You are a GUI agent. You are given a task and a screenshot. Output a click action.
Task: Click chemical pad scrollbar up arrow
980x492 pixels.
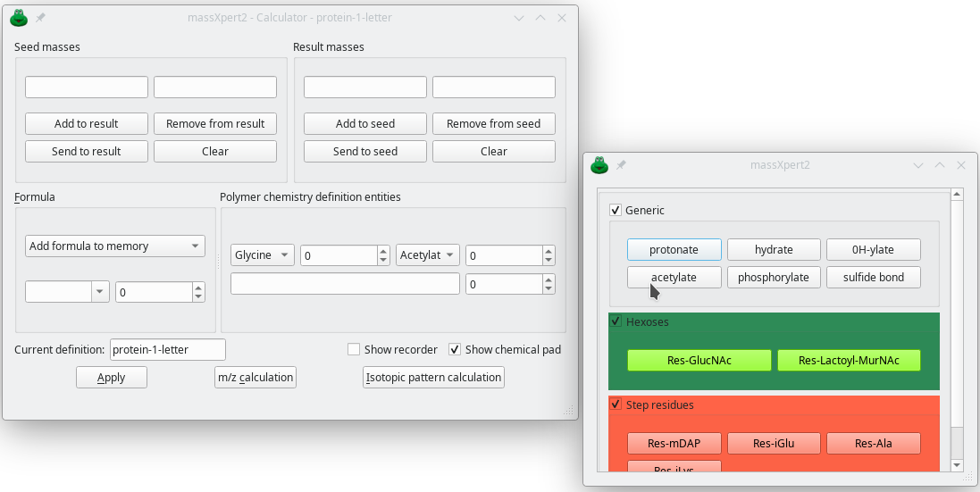[957, 194]
